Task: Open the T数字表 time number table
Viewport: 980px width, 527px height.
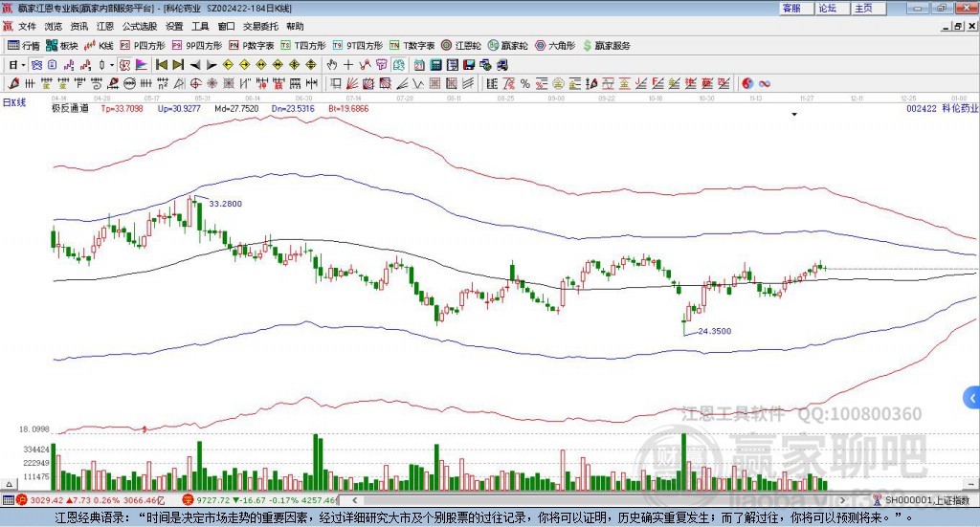Action: [412, 46]
